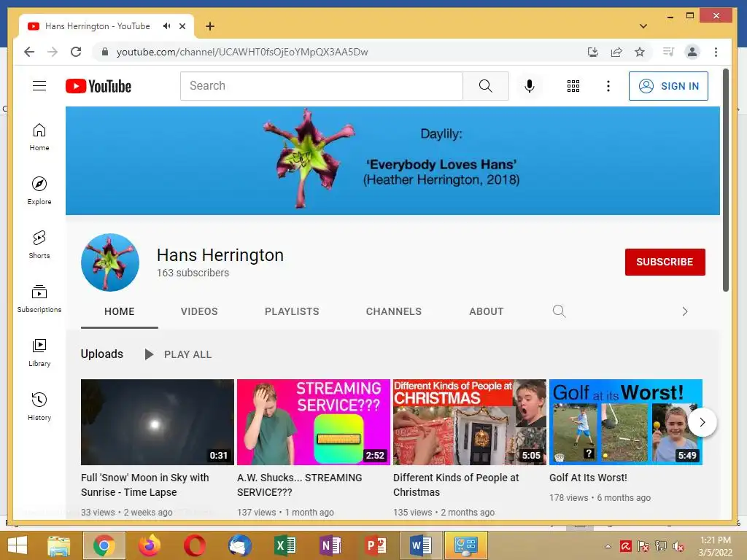Click the search magnifier button

(x=485, y=86)
